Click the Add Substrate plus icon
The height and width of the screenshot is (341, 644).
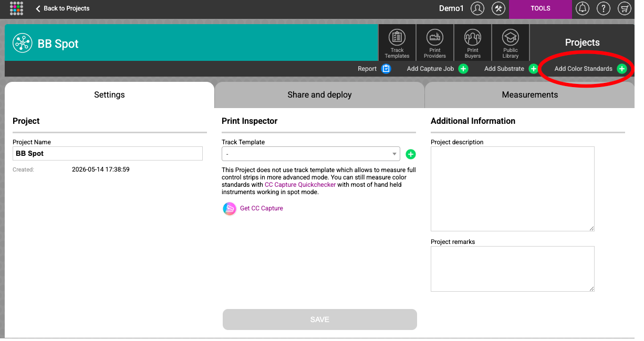click(x=533, y=69)
